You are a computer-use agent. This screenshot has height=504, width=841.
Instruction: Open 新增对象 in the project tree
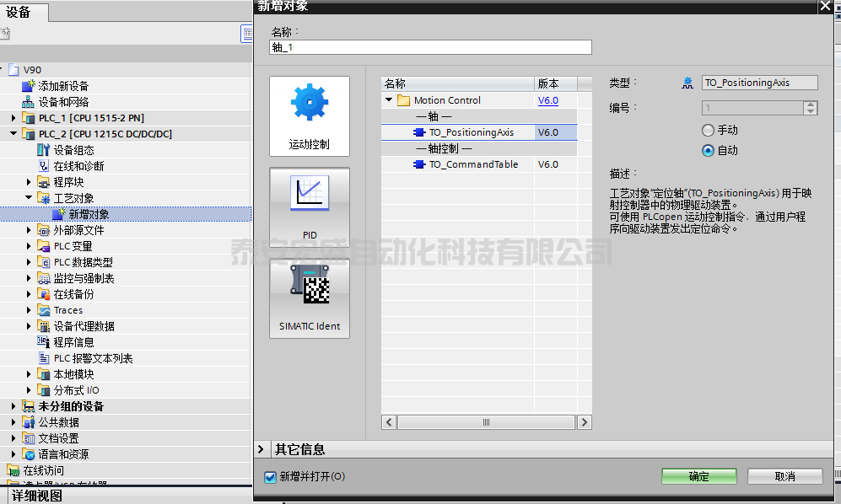(89, 214)
